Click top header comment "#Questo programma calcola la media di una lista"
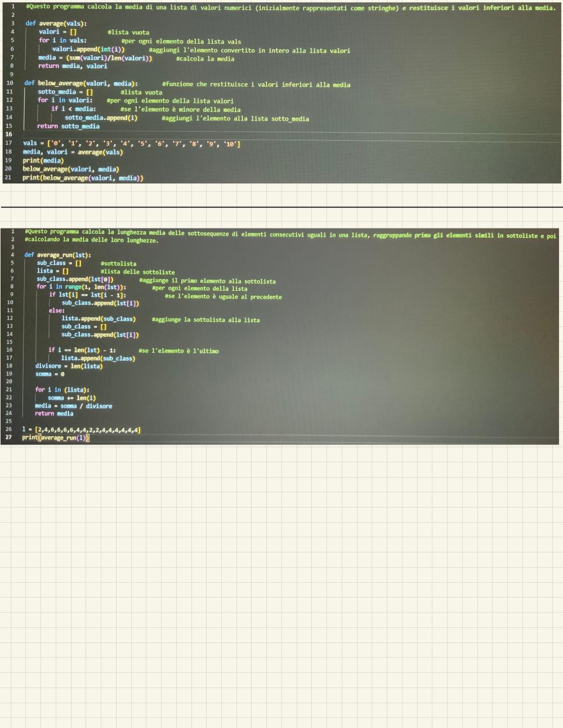The height and width of the screenshot is (728, 563). click(x=291, y=8)
